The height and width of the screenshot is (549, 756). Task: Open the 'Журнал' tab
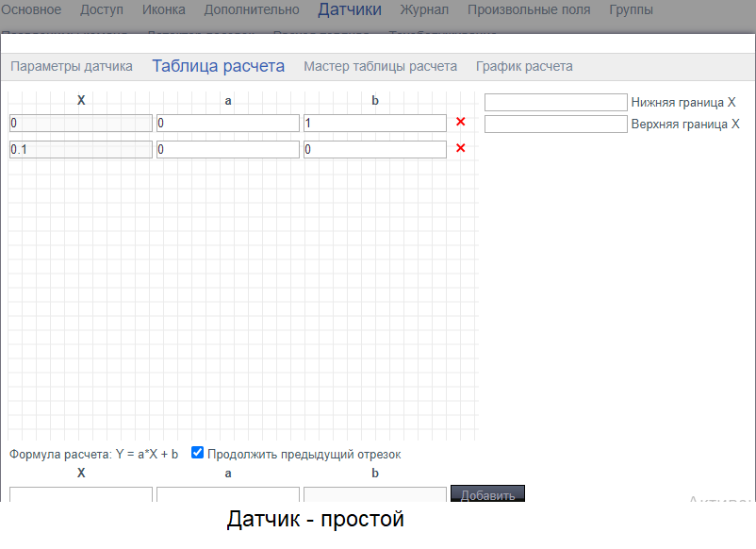pyautogui.click(x=424, y=10)
